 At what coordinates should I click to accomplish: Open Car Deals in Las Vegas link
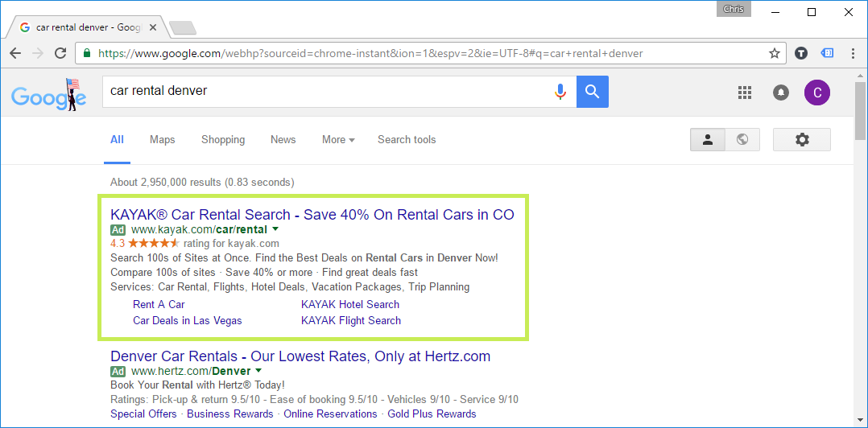[187, 320]
